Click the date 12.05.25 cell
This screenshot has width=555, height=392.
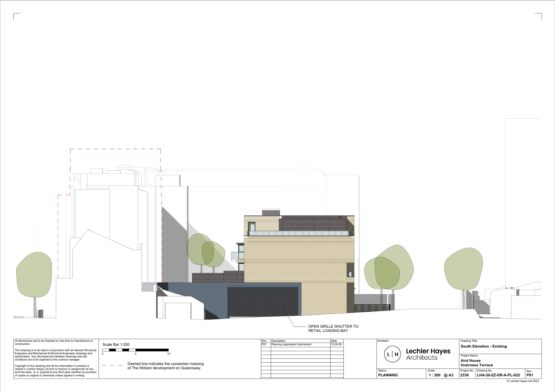(x=336, y=344)
